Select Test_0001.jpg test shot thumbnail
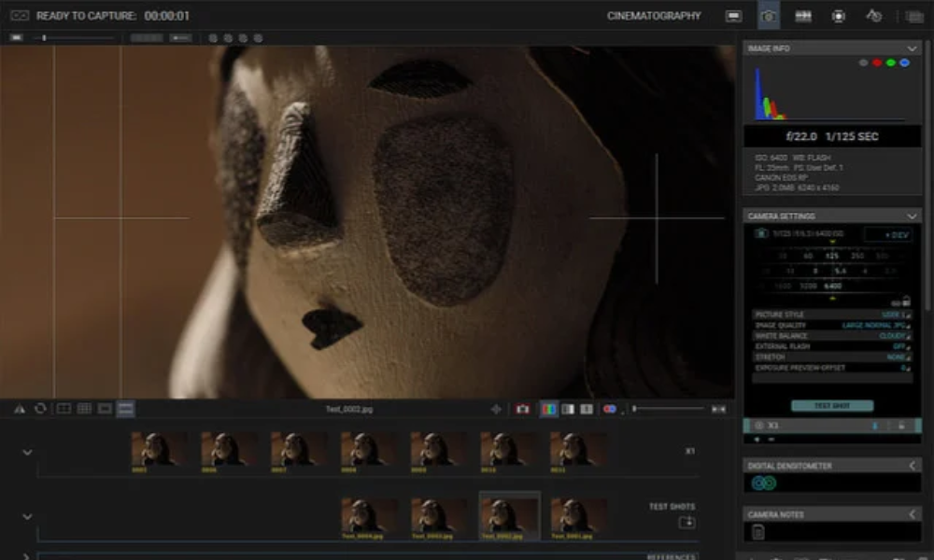 [578, 518]
